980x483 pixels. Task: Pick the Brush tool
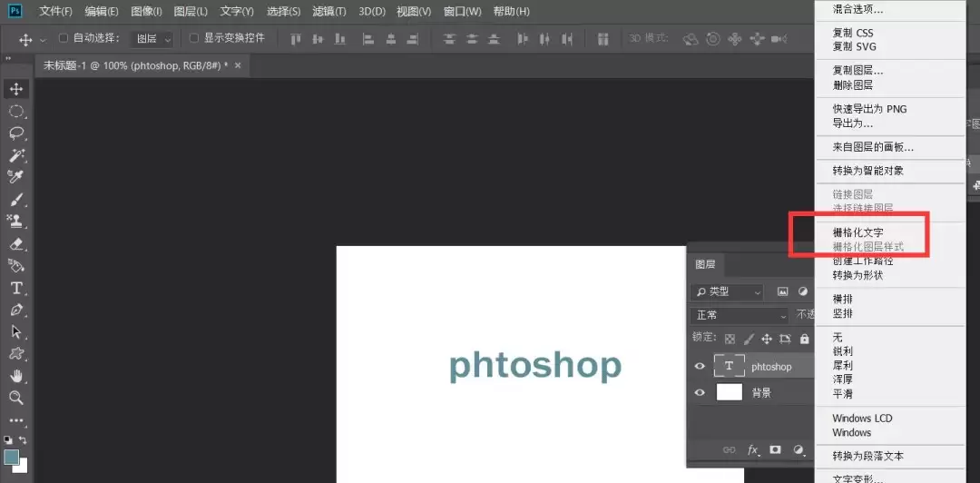(x=16, y=200)
